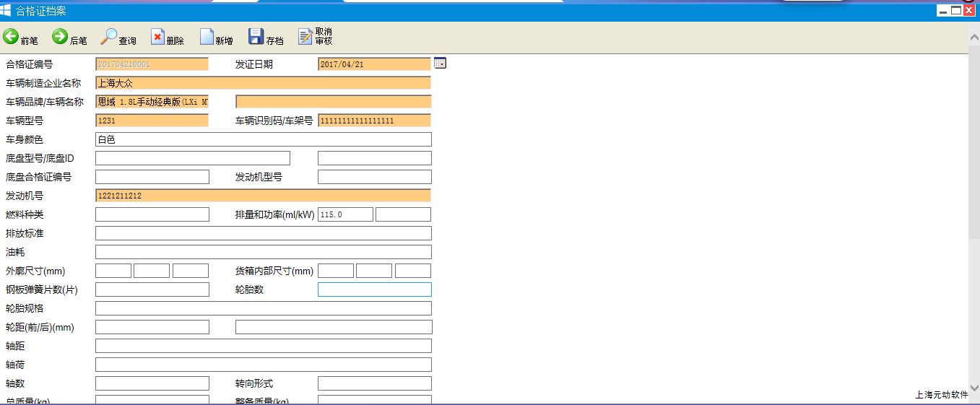
Task: Click the 前笔 previous record arrow icon
Action: [x=11, y=37]
